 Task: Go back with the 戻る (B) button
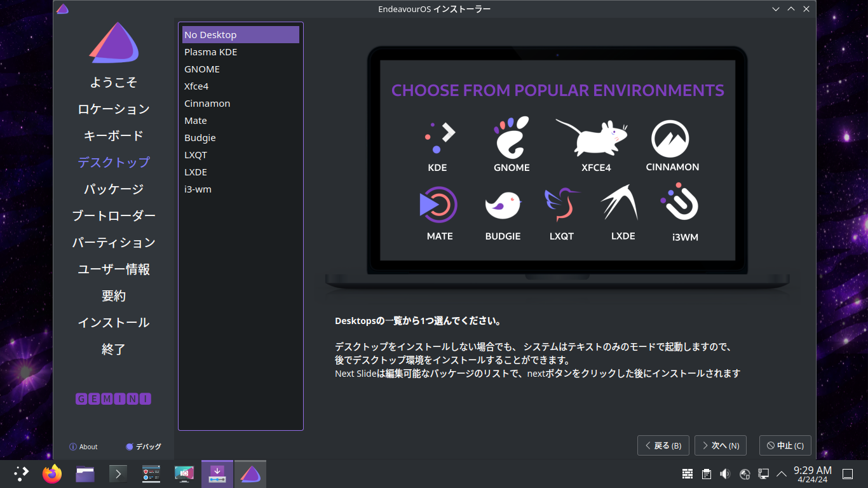click(663, 445)
